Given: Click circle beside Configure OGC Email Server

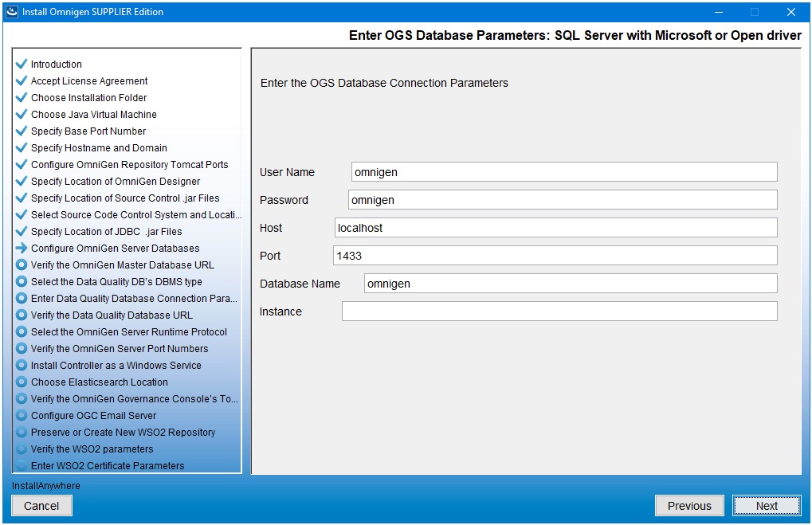Looking at the screenshot, I should [22, 415].
